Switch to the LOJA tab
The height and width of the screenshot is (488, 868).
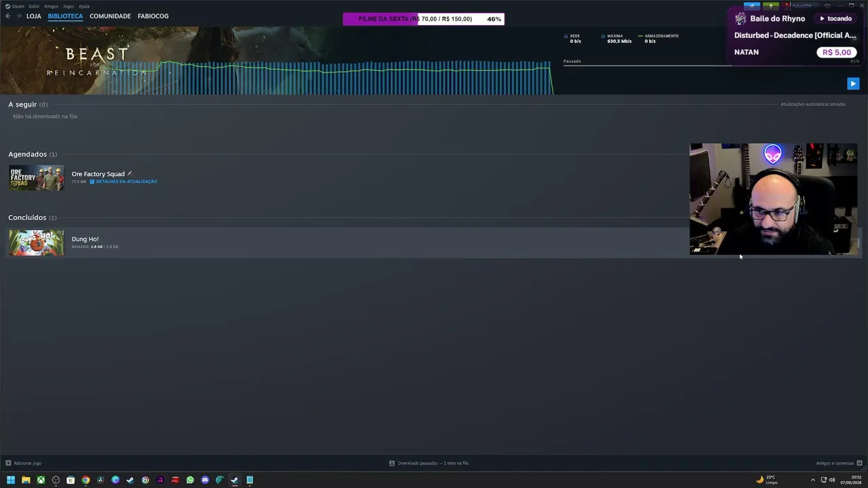click(x=34, y=16)
